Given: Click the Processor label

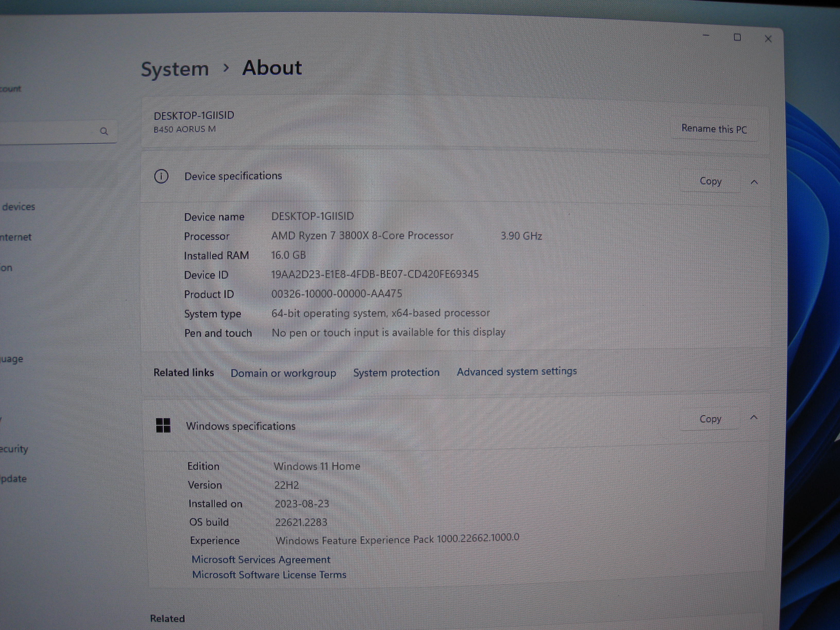Looking at the screenshot, I should 207,237.
